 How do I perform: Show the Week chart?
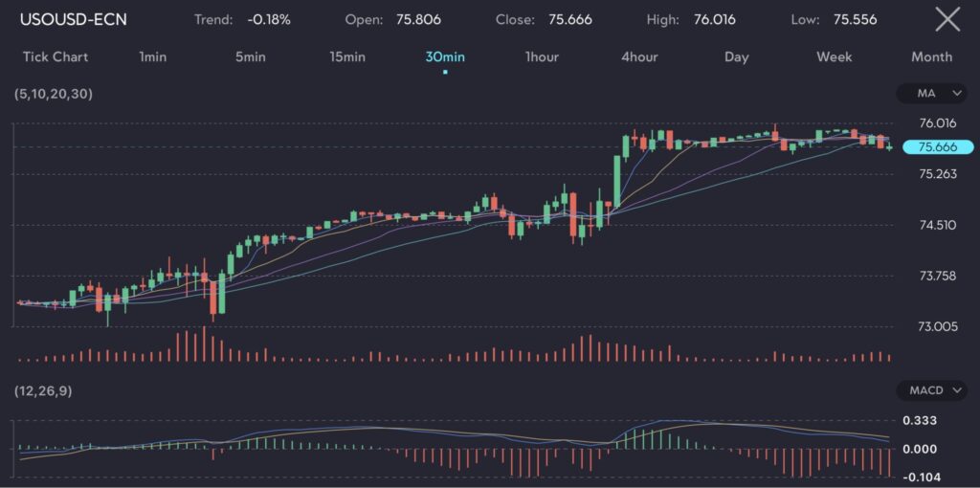(834, 56)
